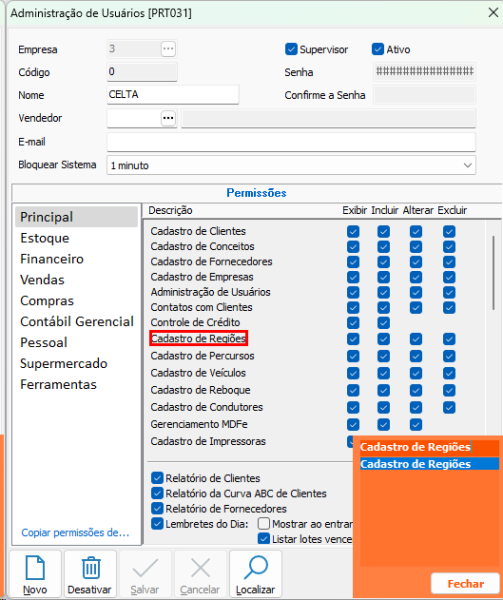
Task: Select Contábil Gerencial permissions category
Action: pos(77,321)
